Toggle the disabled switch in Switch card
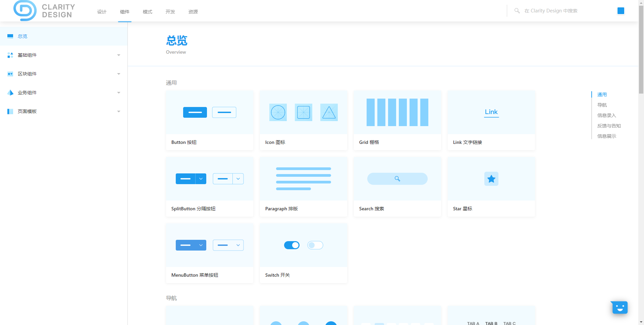 [315, 245]
